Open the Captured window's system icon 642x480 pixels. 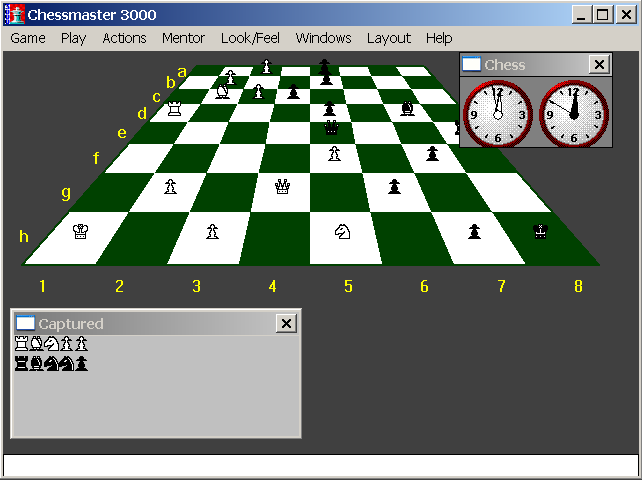point(25,323)
